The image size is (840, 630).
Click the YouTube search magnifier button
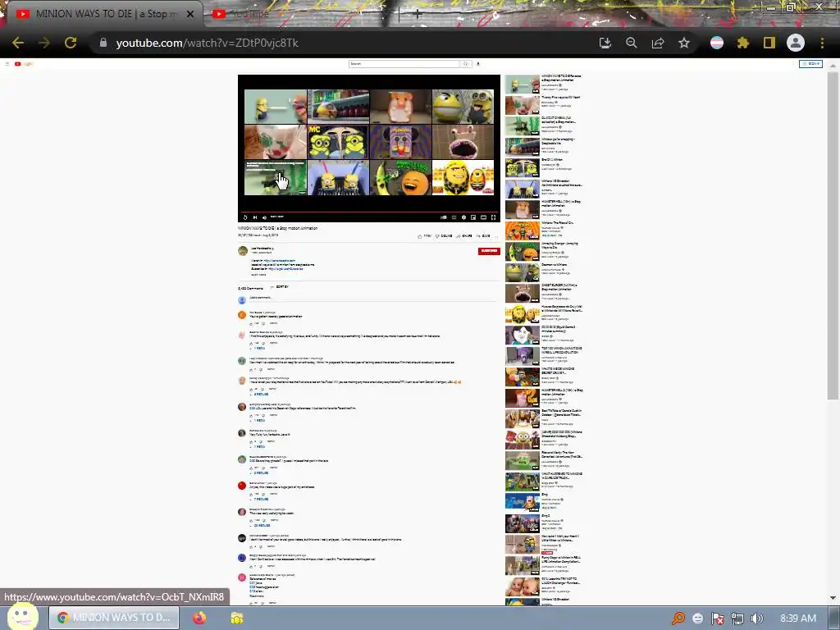tap(466, 64)
